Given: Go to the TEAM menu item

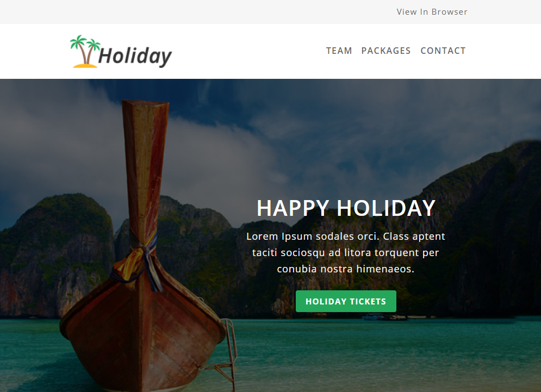Looking at the screenshot, I should click(339, 51).
